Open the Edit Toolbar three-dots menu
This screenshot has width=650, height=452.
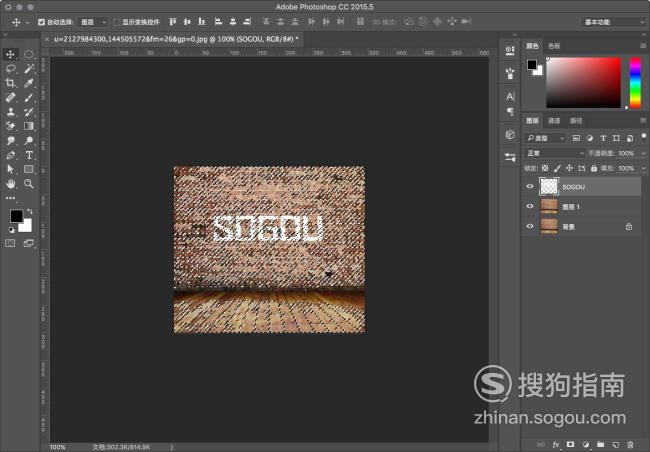[x=10, y=198]
